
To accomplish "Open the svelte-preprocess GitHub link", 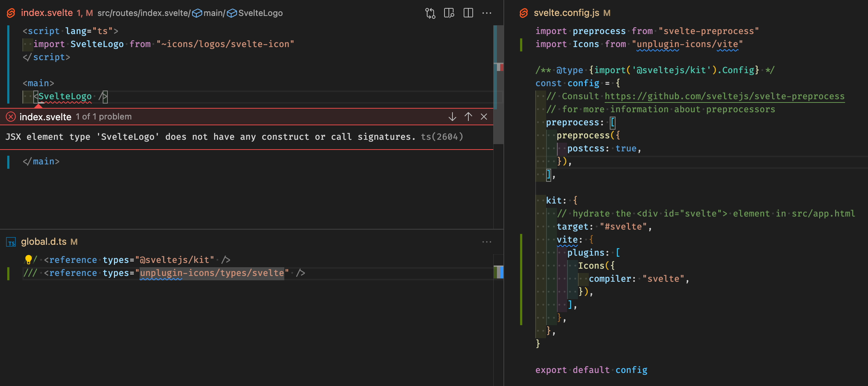I will click(x=723, y=96).
